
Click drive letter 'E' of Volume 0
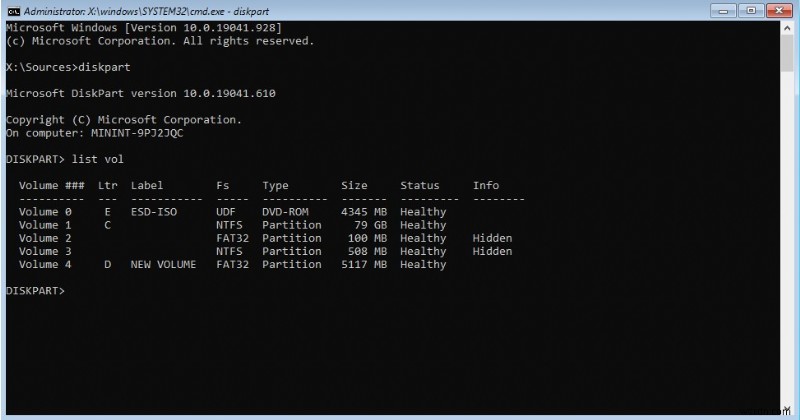pos(107,212)
